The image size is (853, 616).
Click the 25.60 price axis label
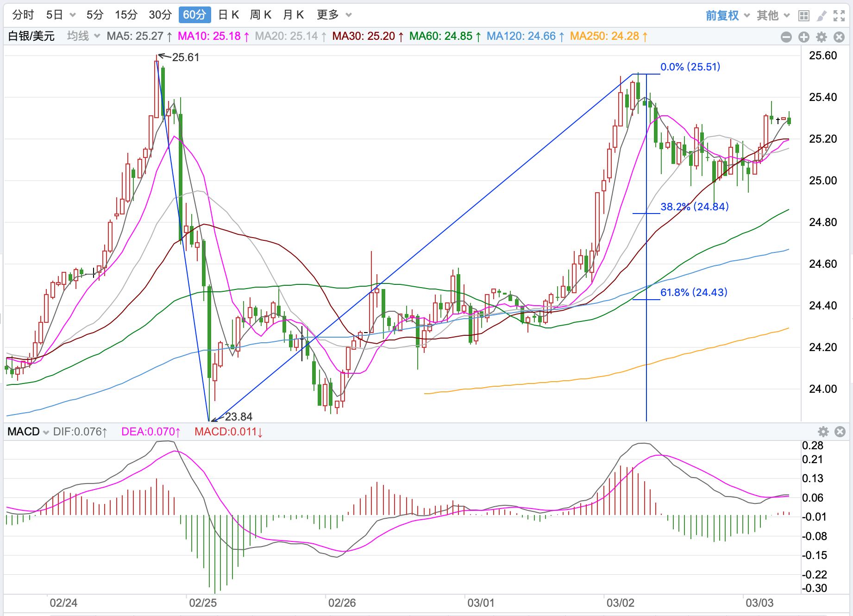(x=823, y=56)
